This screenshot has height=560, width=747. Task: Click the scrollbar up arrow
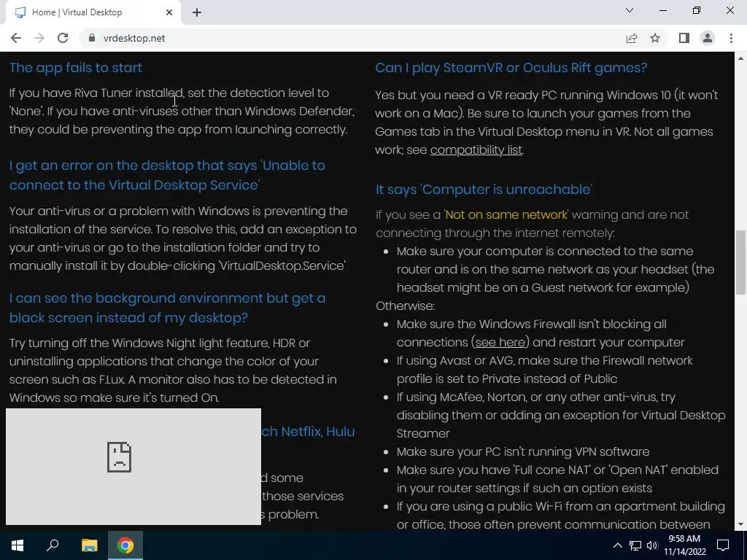pos(740,58)
